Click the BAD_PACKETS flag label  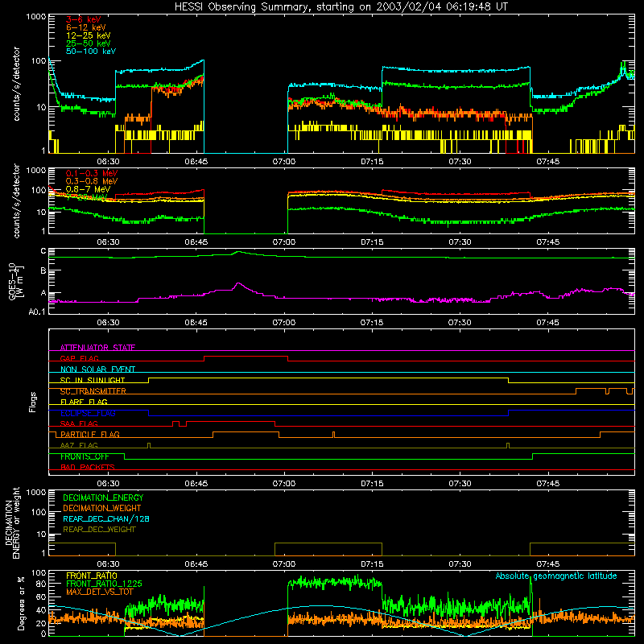(x=88, y=467)
